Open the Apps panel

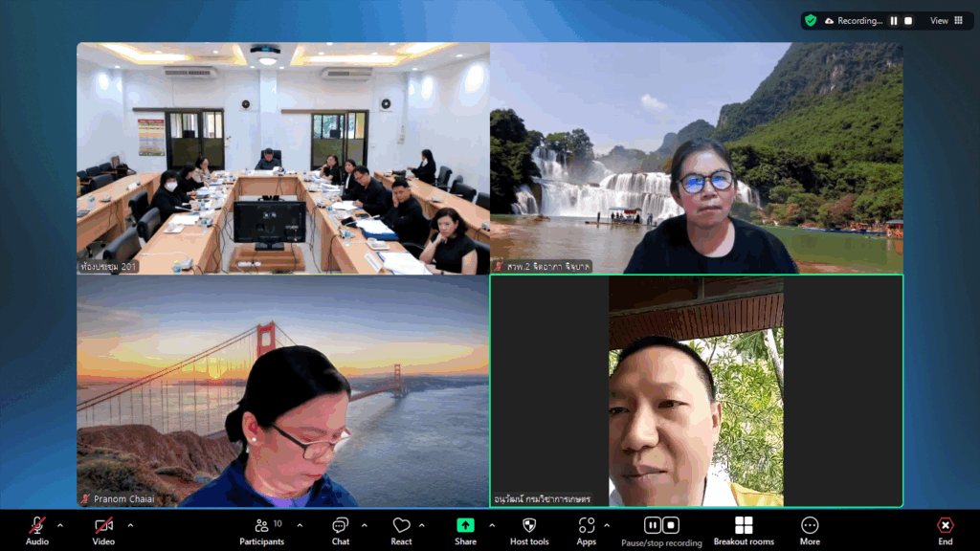587,531
